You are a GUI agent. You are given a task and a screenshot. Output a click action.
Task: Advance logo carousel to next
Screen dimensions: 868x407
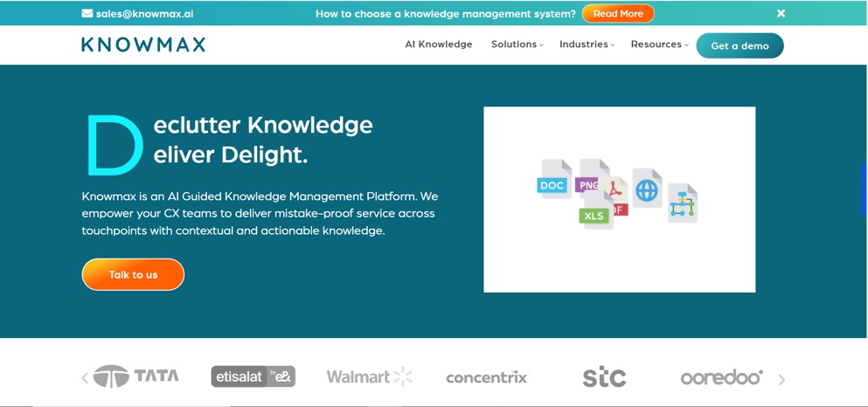781,379
